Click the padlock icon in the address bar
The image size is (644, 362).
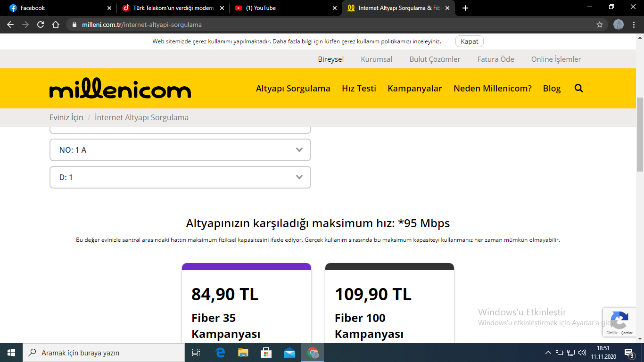74,25
